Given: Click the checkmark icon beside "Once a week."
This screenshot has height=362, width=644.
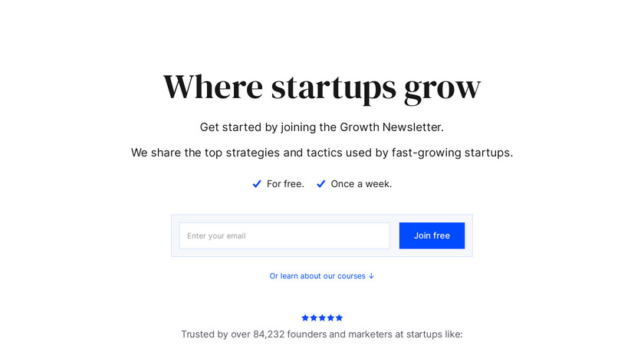Looking at the screenshot, I should 321,184.
